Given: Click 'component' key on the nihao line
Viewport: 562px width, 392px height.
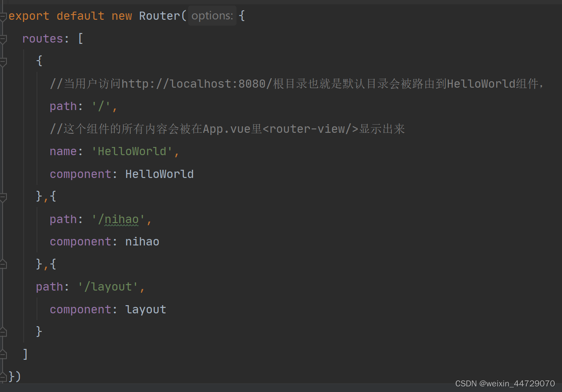Looking at the screenshot, I should click(x=80, y=242).
